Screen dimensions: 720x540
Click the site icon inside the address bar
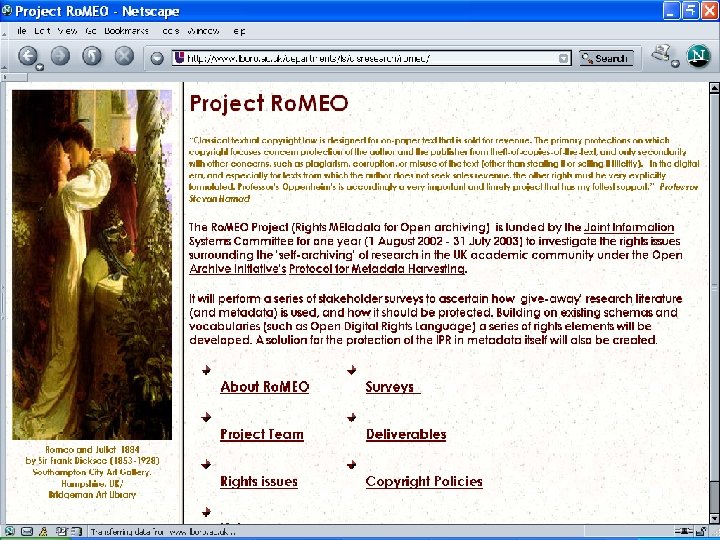click(x=180, y=58)
